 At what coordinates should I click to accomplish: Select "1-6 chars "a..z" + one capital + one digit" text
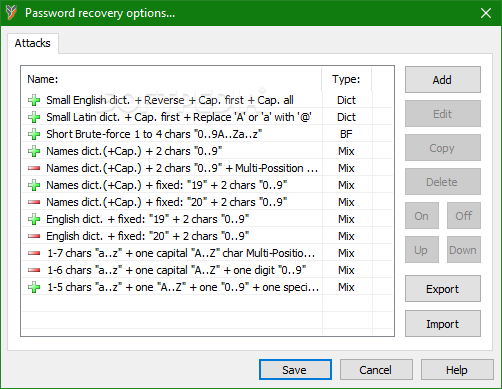tap(176, 270)
